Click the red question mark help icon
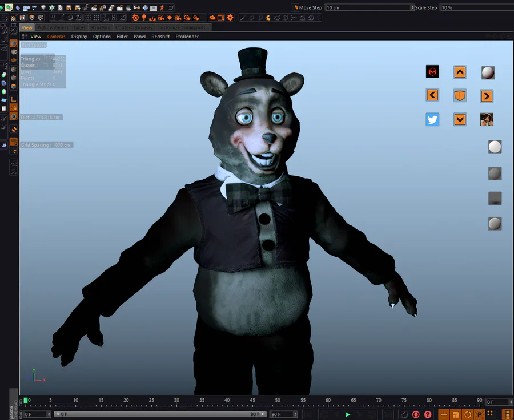The height and width of the screenshot is (420, 514). (x=427, y=414)
